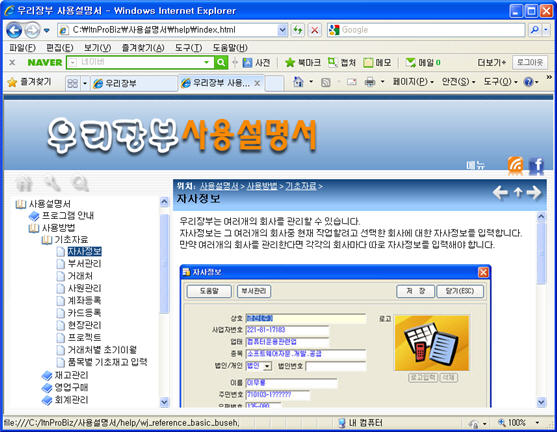Collapse the 기초자료 tree node

47,240
